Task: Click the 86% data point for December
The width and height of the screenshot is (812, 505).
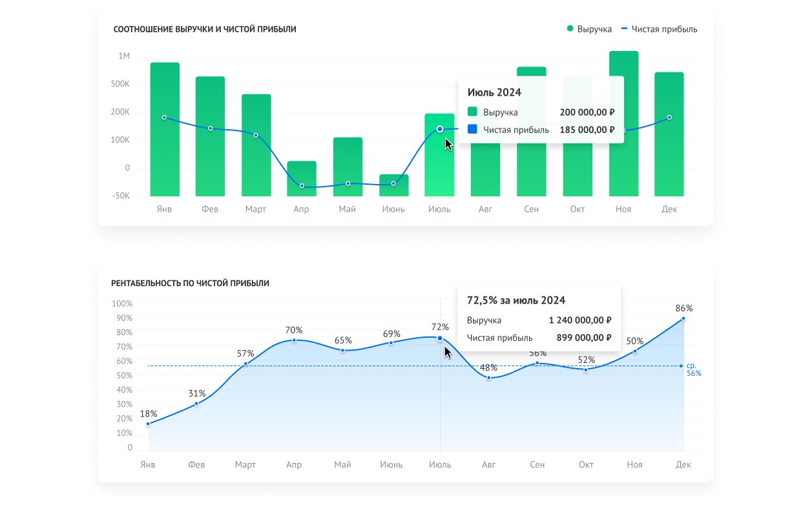Action: click(x=683, y=318)
